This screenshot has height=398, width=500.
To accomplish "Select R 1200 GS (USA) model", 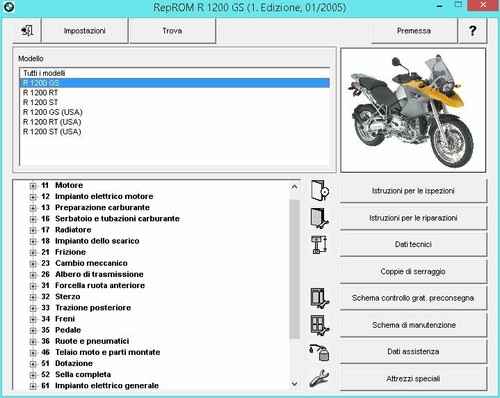I will point(175,112).
